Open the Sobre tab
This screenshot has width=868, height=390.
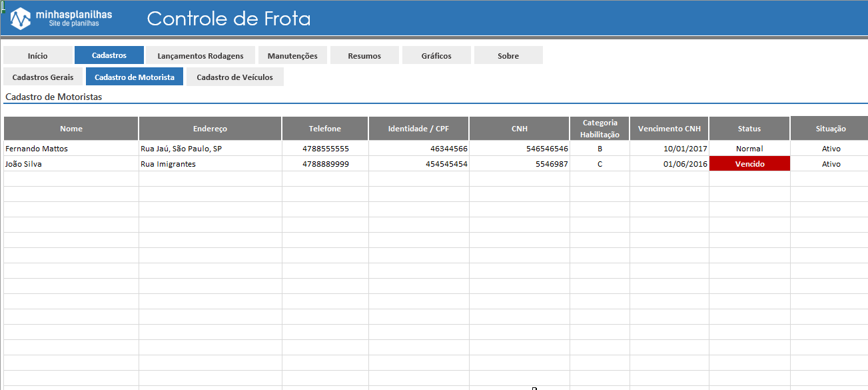[508, 55]
